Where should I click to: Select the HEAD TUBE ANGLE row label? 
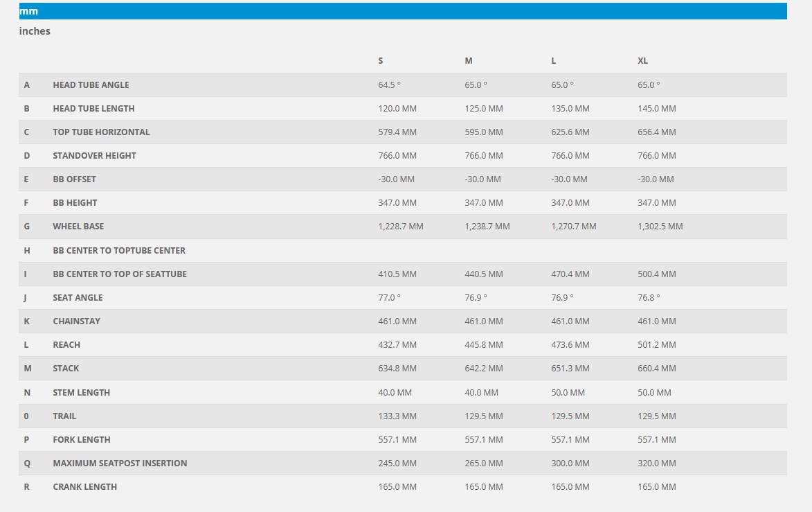91,85
